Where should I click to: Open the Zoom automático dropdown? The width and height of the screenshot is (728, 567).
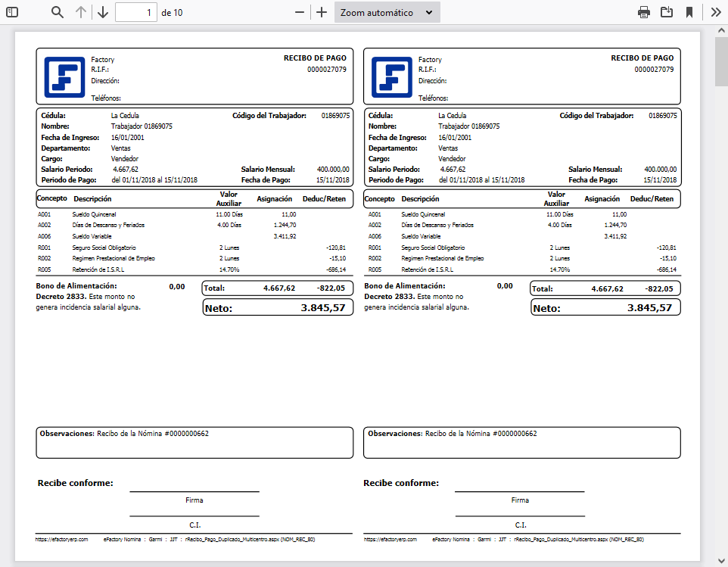pyautogui.click(x=387, y=12)
